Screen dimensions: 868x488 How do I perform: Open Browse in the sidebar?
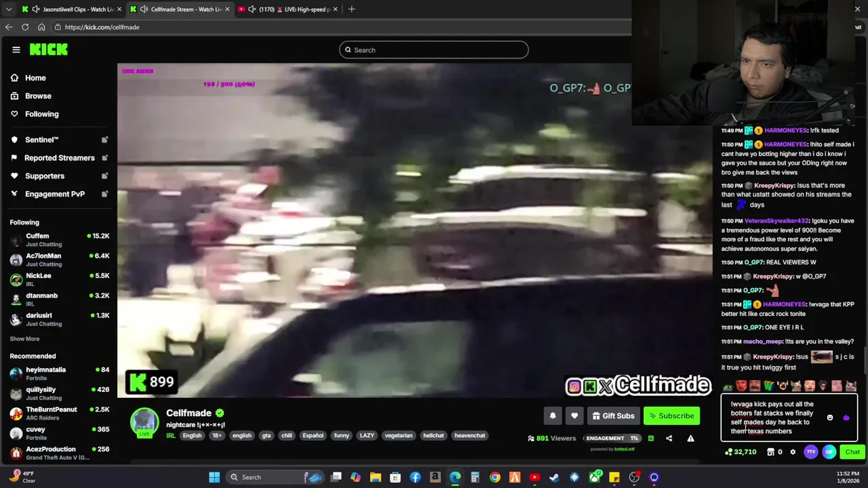[x=38, y=96]
